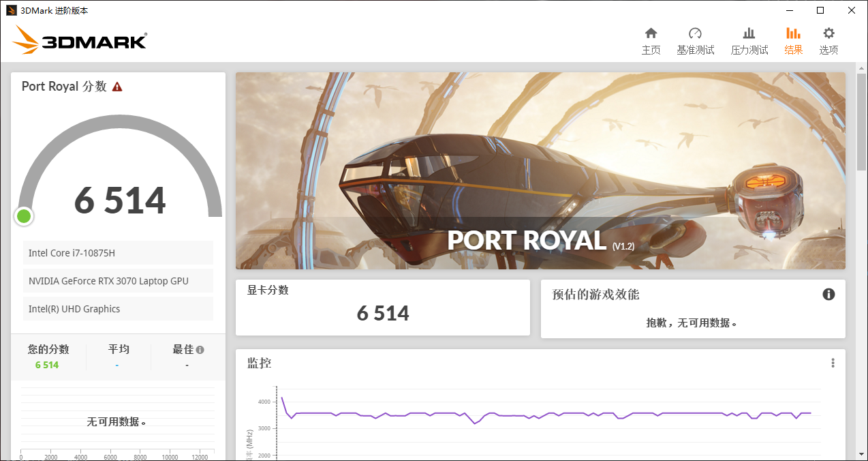Click the 3DMark logo in header
Screen dimensions: 868x461
(80, 40)
